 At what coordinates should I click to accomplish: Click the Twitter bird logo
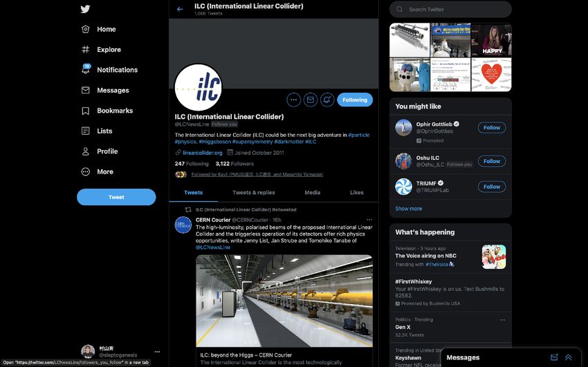tap(85, 8)
